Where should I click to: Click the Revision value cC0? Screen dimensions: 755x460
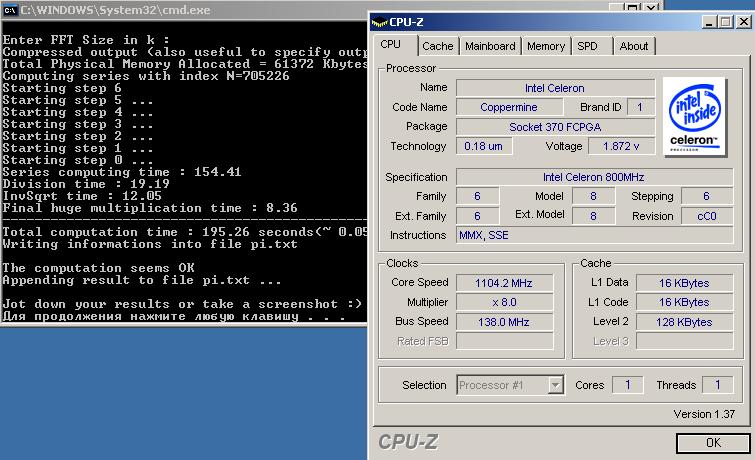(x=707, y=216)
